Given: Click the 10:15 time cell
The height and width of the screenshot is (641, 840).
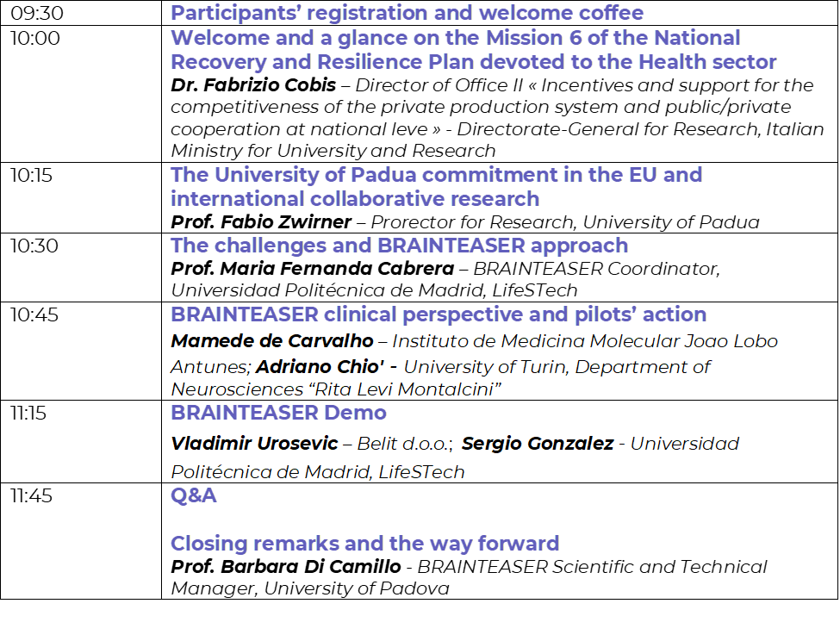Looking at the screenshot, I should (81, 197).
